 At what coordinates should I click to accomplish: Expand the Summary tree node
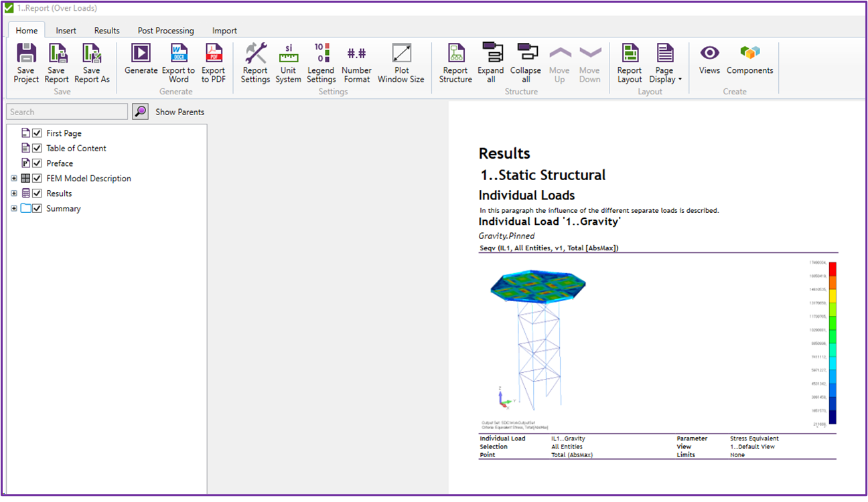(14, 209)
